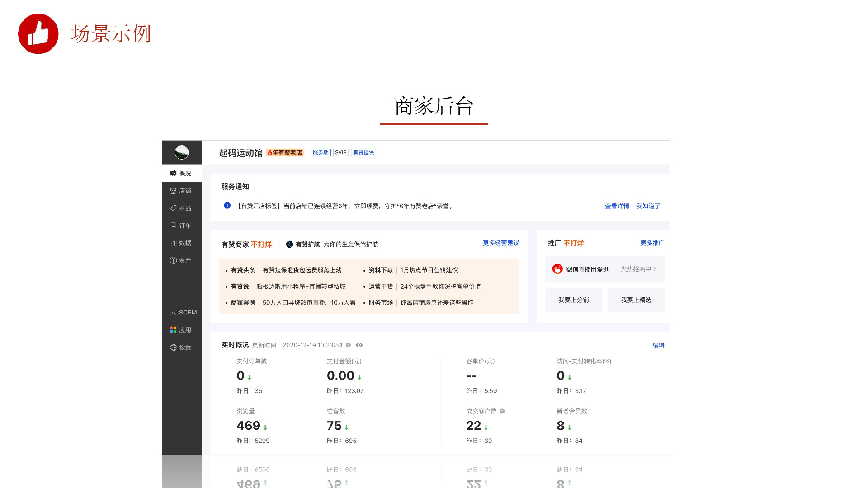868x488 pixels.
Task: Click help icon next to 成交客户数
Action: (x=502, y=411)
